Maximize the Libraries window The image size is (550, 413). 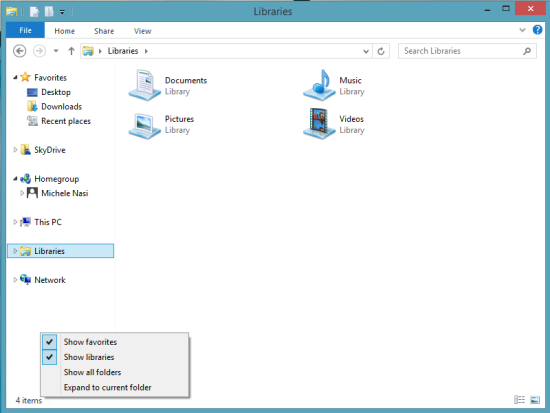pyautogui.click(x=506, y=9)
